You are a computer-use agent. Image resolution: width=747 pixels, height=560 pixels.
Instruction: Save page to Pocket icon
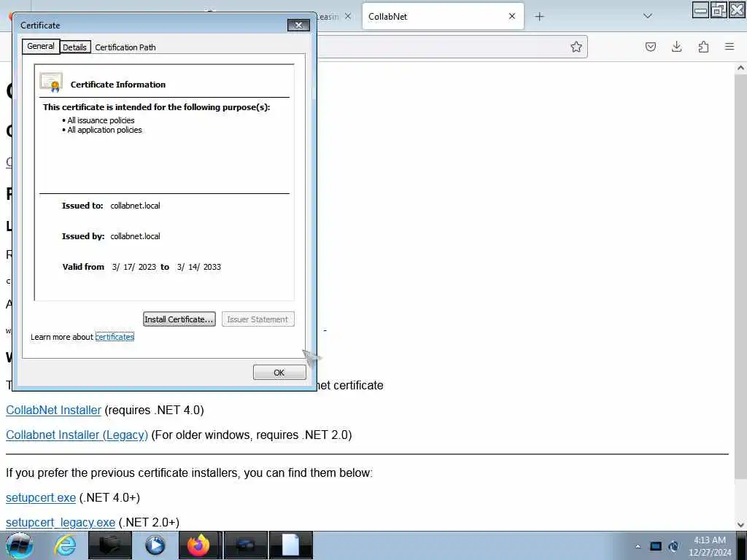tap(650, 47)
